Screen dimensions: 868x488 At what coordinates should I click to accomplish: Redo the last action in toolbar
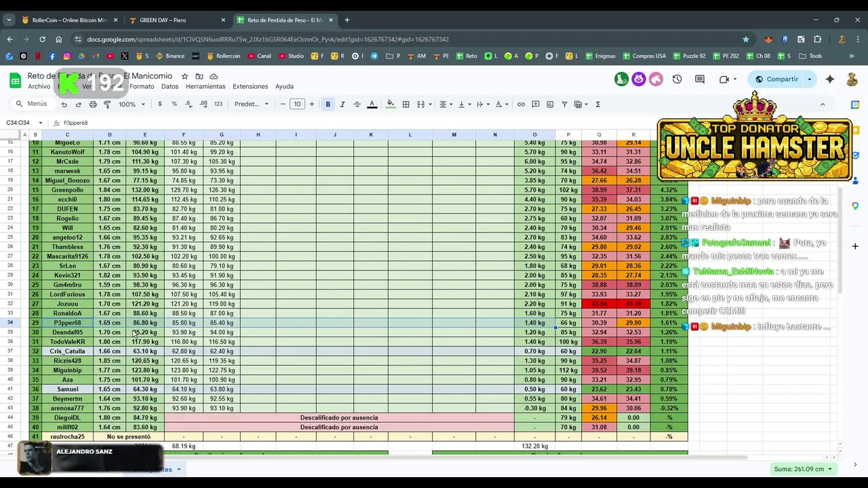click(78, 104)
